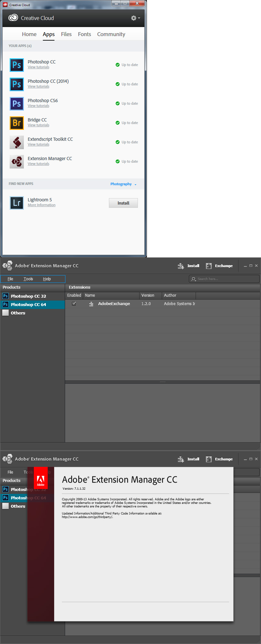Click the AdobeExchange extension puzzle icon
Viewport: 261px width, 644px height.
click(x=91, y=303)
